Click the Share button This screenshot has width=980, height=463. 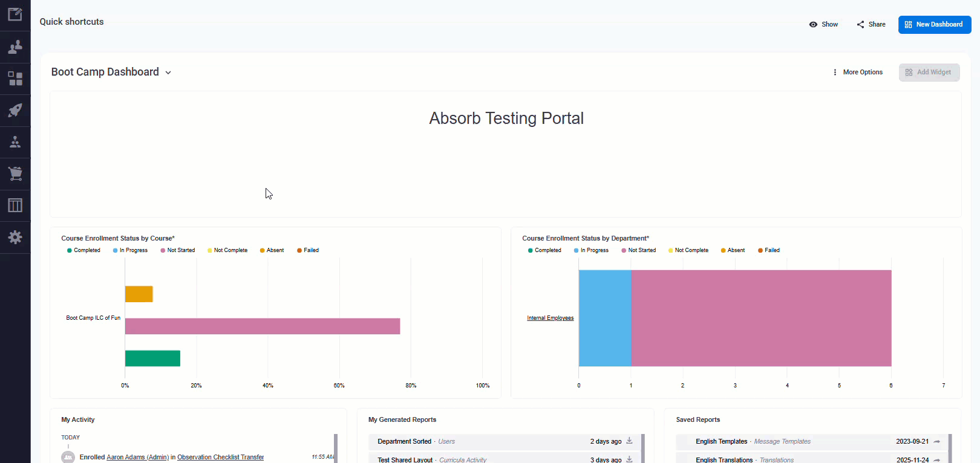871,24
